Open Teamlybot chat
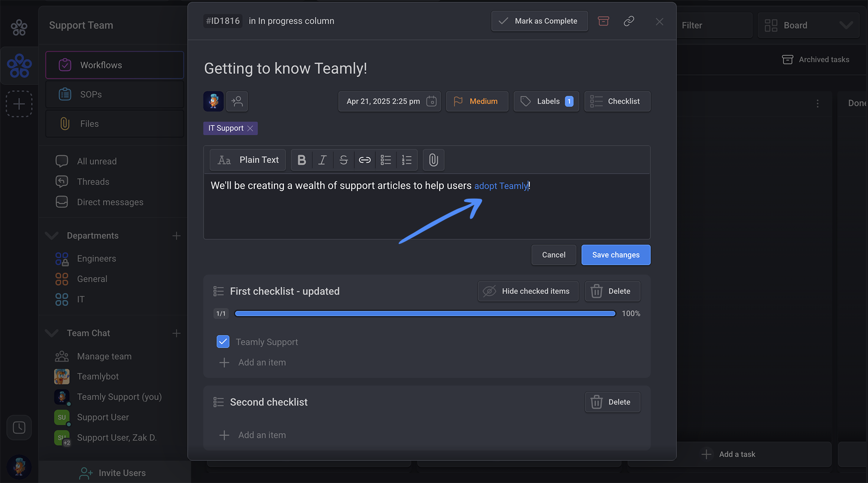The width and height of the screenshot is (868, 483). pyautogui.click(x=98, y=376)
